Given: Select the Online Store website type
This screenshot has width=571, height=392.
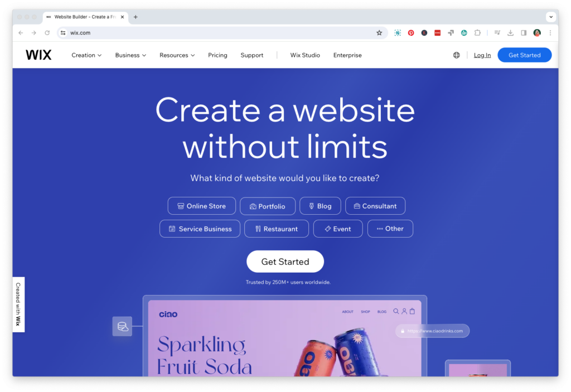Looking at the screenshot, I should (x=202, y=206).
